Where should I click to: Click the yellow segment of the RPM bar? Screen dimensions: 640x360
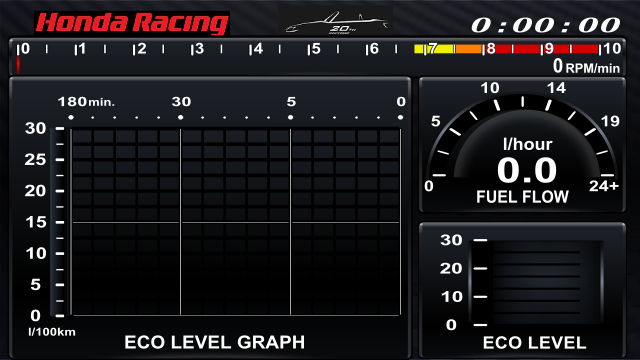point(434,49)
